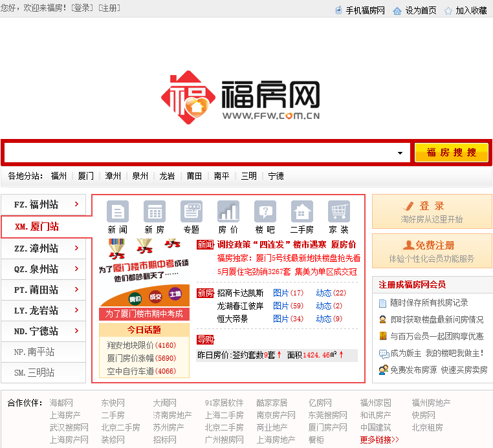493x448 pixels.
Task: Click the 登录 login panel button
Action: pyautogui.click(x=432, y=211)
